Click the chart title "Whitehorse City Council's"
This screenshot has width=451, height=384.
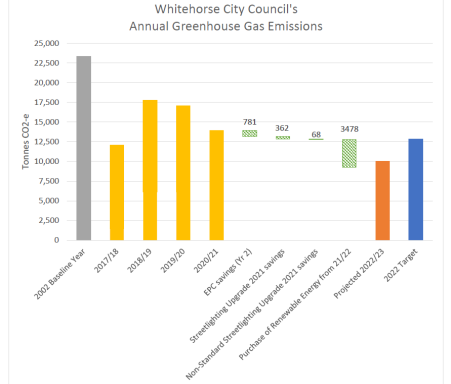226,9
